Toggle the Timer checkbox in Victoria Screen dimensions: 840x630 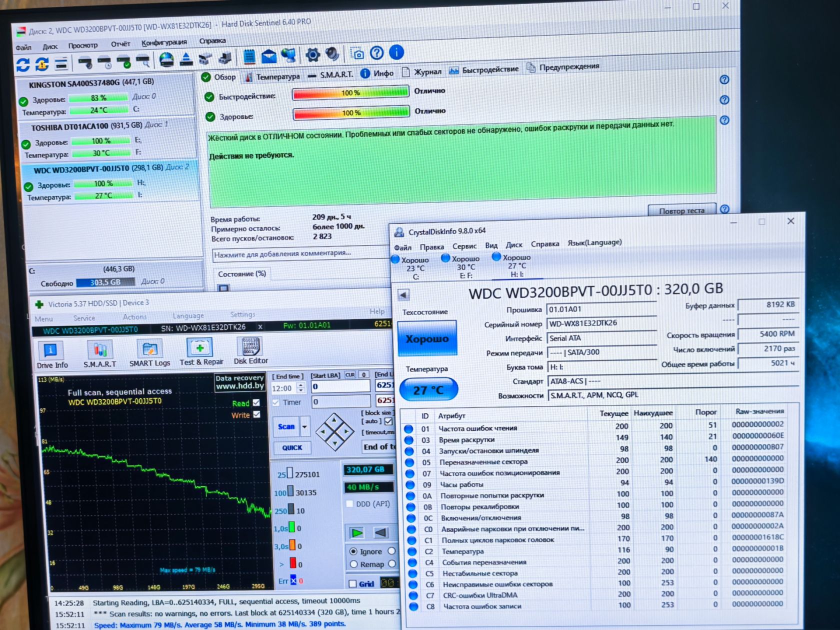pos(276,402)
